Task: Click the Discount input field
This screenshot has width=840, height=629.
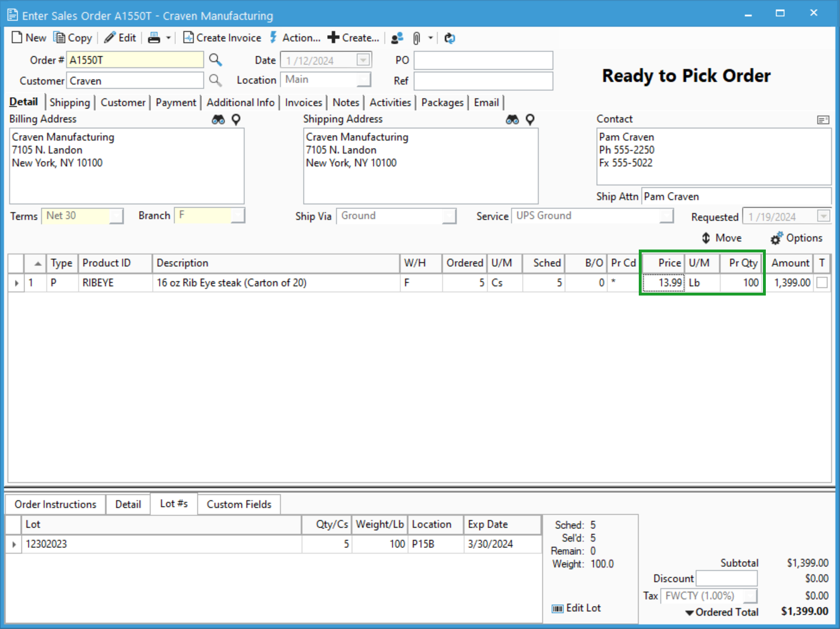Action: coord(726,578)
